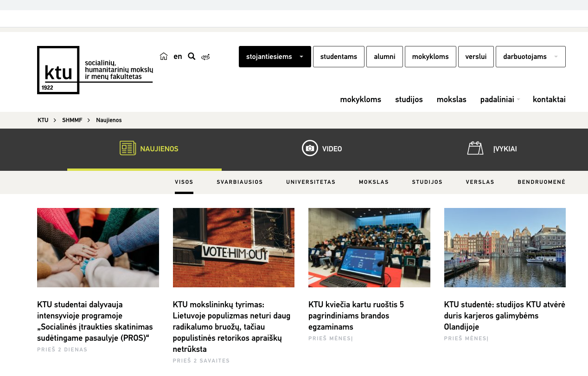The height and width of the screenshot is (376, 588).
Task: Filter news by STUDIJOS category
Action: (x=427, y=182)
